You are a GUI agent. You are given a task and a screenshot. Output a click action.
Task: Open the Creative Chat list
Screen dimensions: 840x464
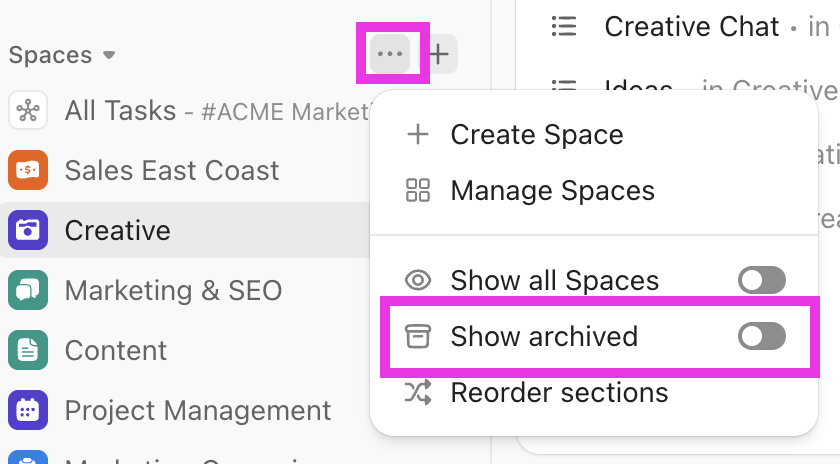pos(691,27)
